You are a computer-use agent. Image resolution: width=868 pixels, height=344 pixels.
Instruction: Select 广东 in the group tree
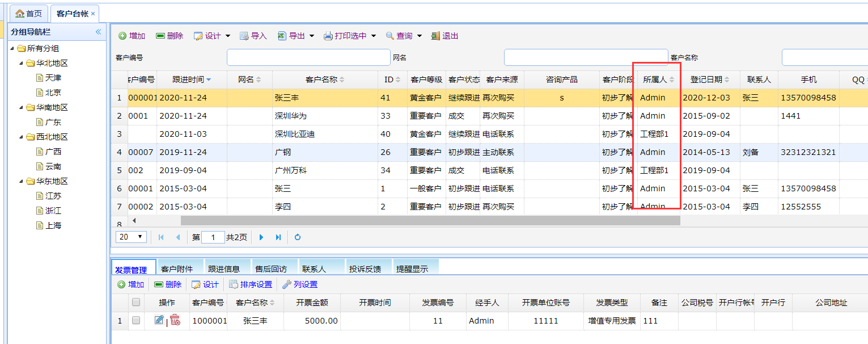pos(53,122)
